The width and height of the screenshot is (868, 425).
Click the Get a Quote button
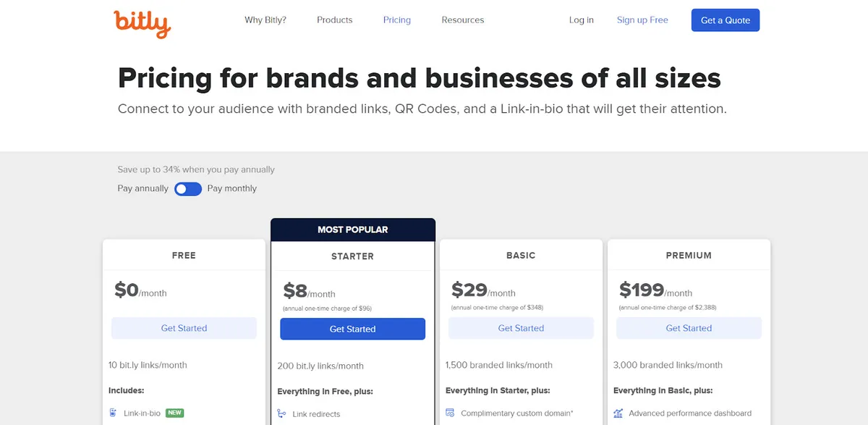725,20
